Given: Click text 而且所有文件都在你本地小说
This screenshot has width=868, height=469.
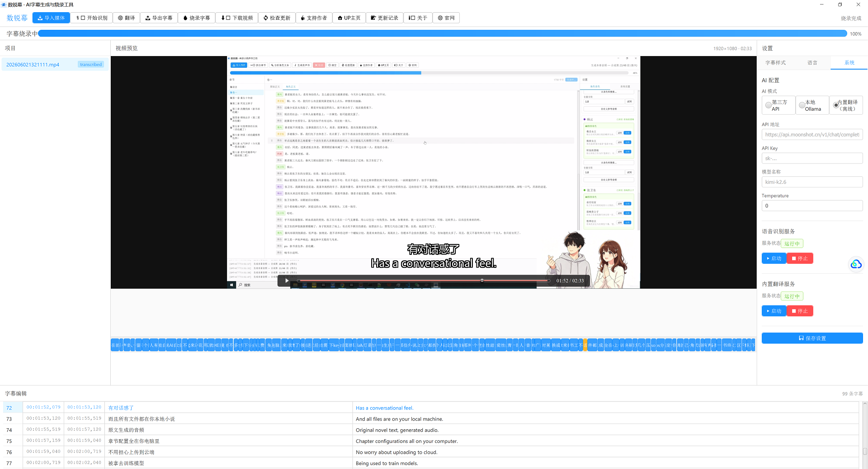Looking at the screenshot, I should pyautogui.click(x=142, y=419).
